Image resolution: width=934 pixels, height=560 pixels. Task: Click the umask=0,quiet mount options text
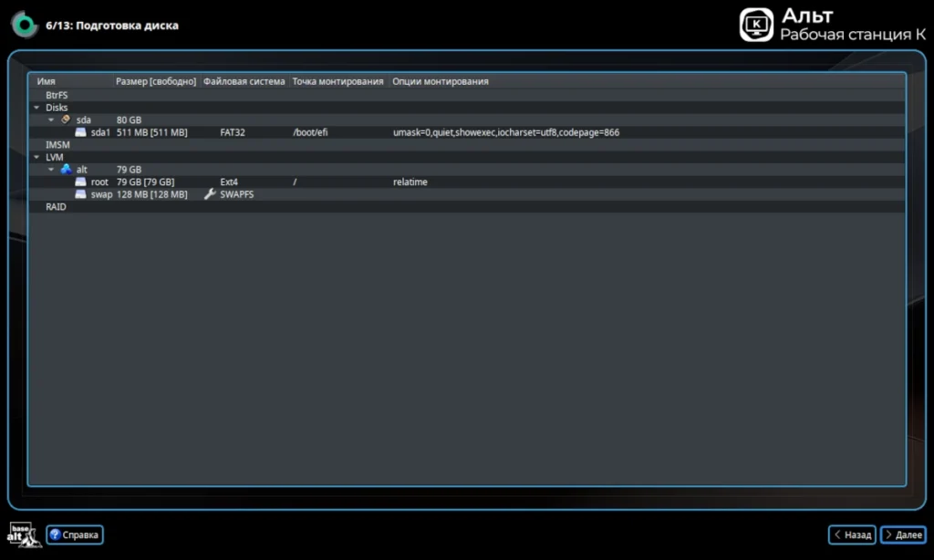point(505,132)
